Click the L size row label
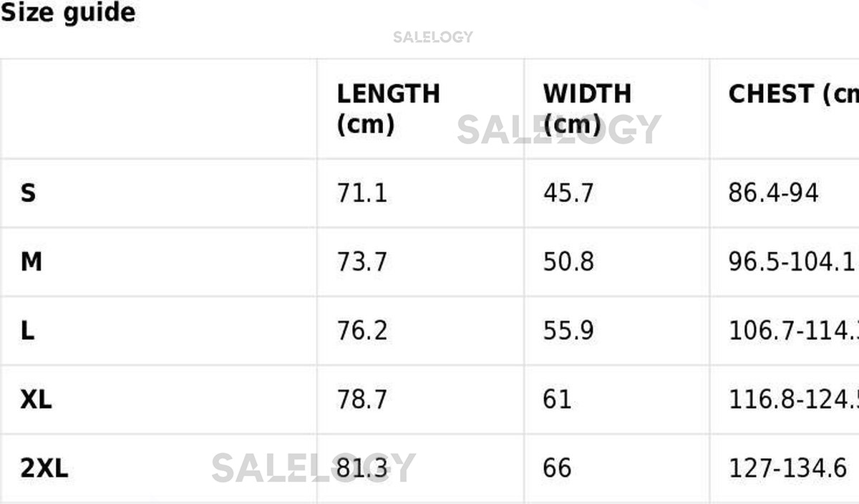Image resolution: width=859 pixels, height=504 pixels. coord(27,331)
